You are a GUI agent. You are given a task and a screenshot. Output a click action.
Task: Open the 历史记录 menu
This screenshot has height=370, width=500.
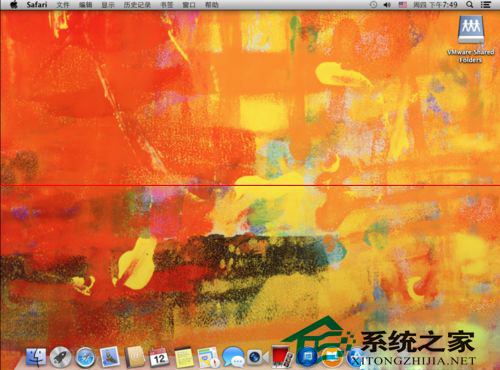point(137,5)
